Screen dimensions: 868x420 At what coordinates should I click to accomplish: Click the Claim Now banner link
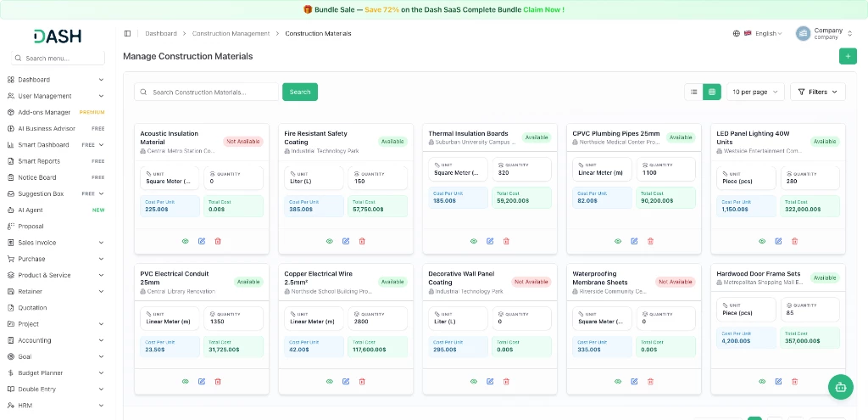(543, 10)
